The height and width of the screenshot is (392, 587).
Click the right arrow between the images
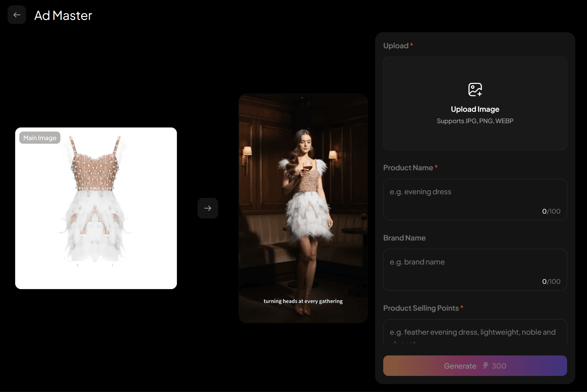(x=208, y=208)
